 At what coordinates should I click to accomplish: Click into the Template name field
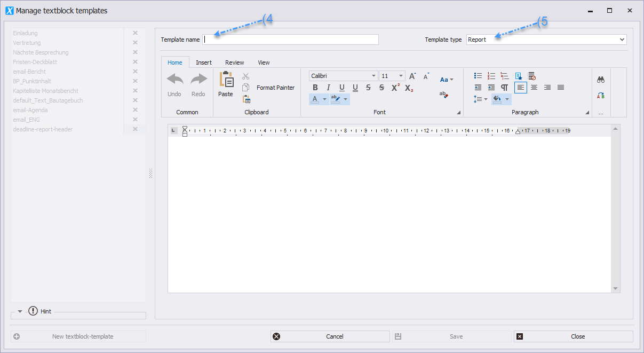[x=291, y=40]
